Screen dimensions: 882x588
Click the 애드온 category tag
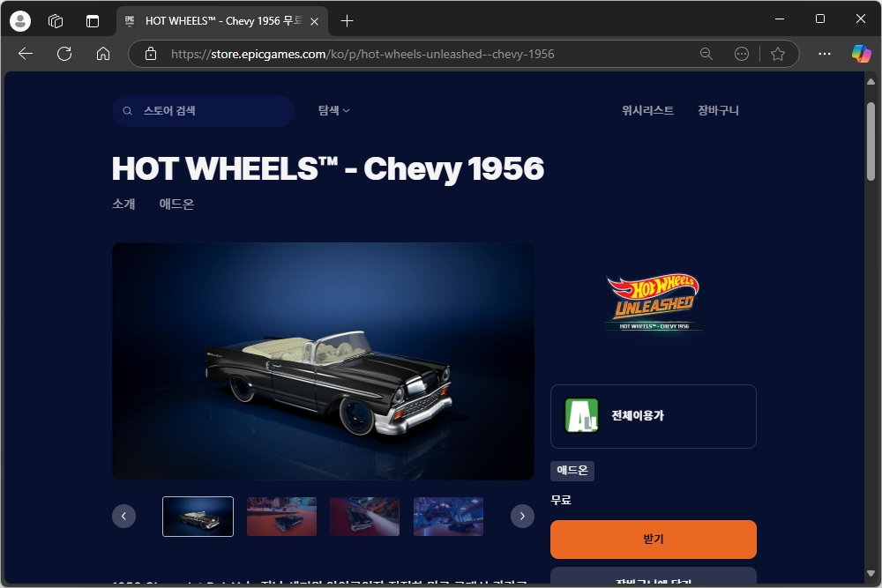coord(572,471)
